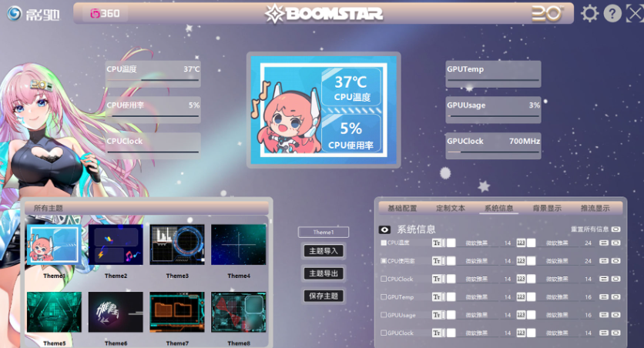Open the 推流显示 tab
Viewport: 644px width, 348px height.
coord(595,208)
